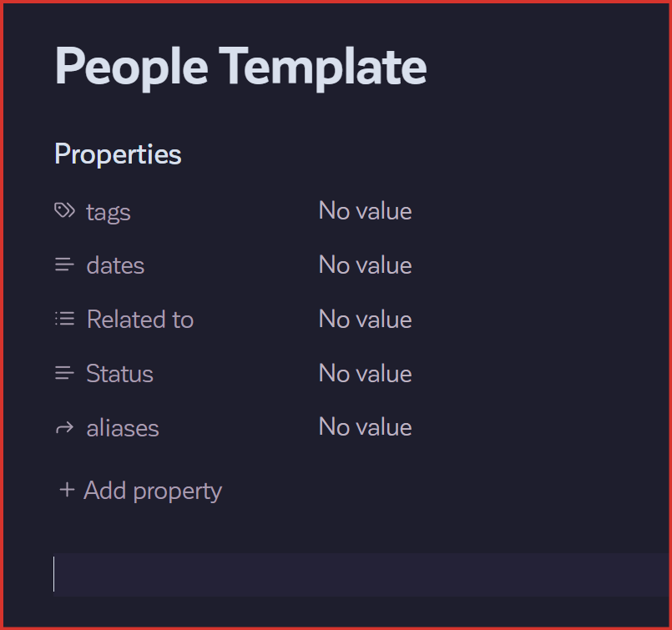672x630 pixels.
Task: Edit the Status property name
Action: click(x=119, y=373)
